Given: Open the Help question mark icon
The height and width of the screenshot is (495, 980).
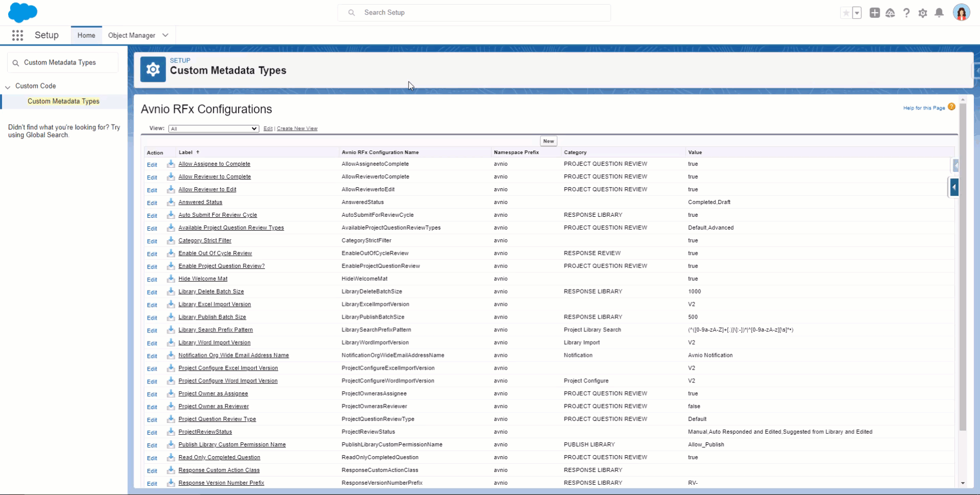Looking at the screenshot, I should tap(906, 13).
